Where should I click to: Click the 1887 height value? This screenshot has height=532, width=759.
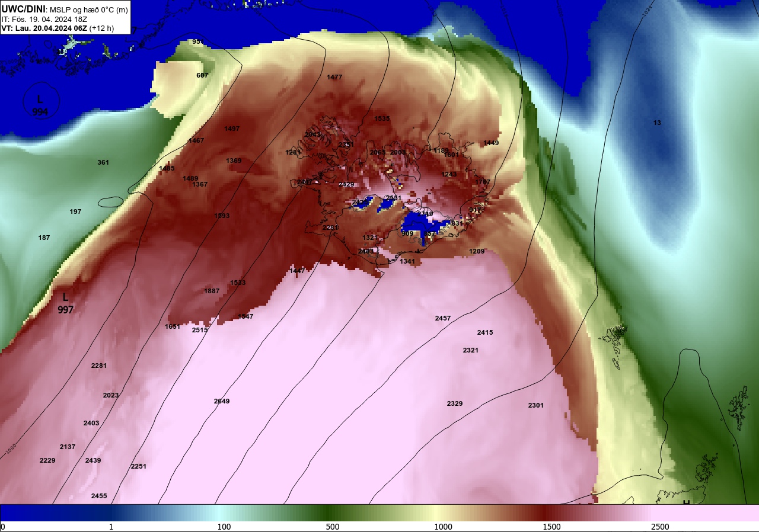pyautogui.click(x=212, y=291)
